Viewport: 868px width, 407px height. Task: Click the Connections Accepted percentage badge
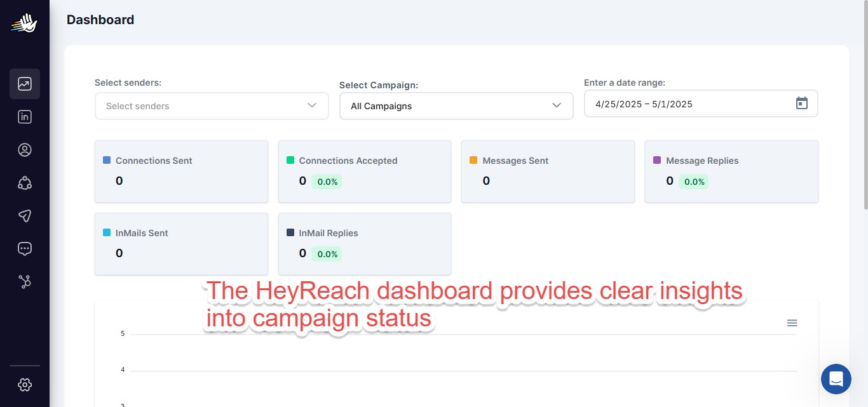coord(328,182)
